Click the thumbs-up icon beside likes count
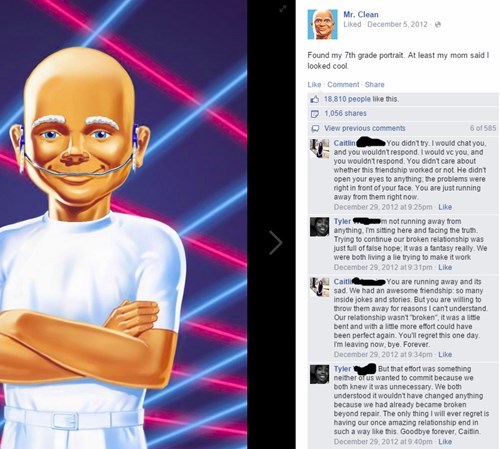The width and height of the screenshot is (500, 449). 315,99
